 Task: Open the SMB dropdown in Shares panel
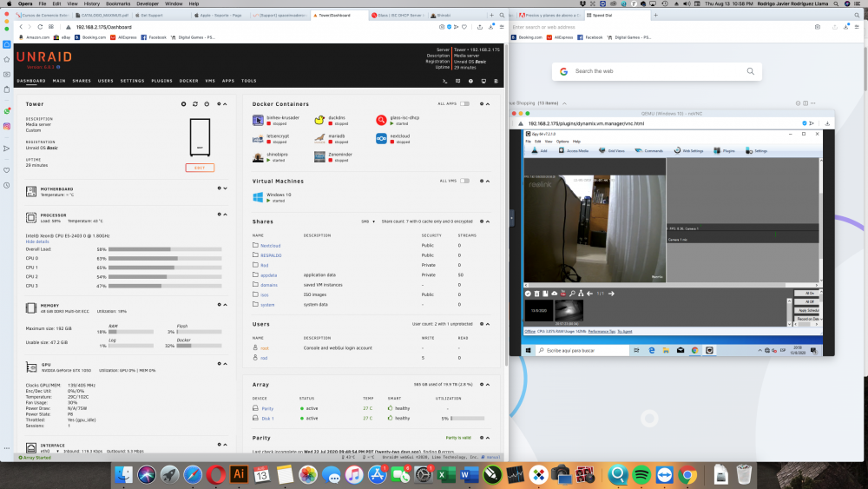coord(368,221)
